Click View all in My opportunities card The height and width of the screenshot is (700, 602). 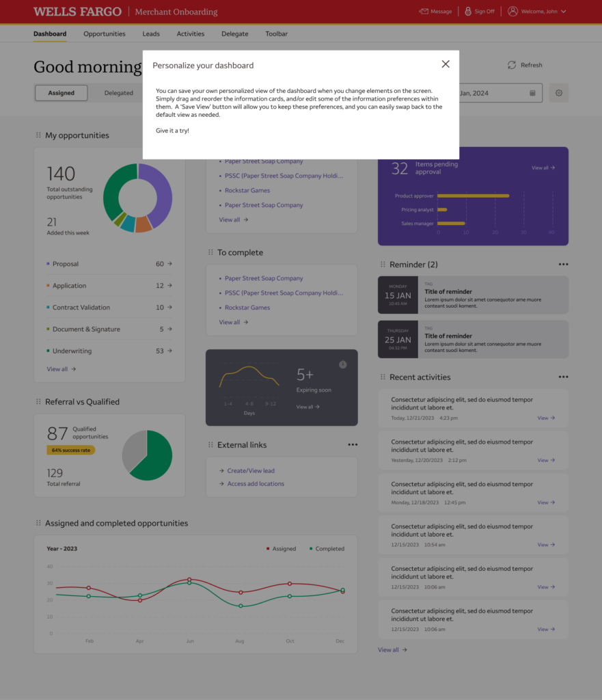pyautogui.click(x=61, y=369)
